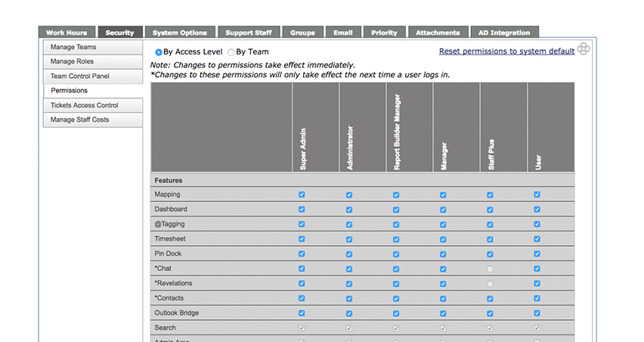Image resolution: width=644 pixels, height=342 pixels.
Task: Toggle Timesheet for Super Admin
Action: click(x=302, y=239)
